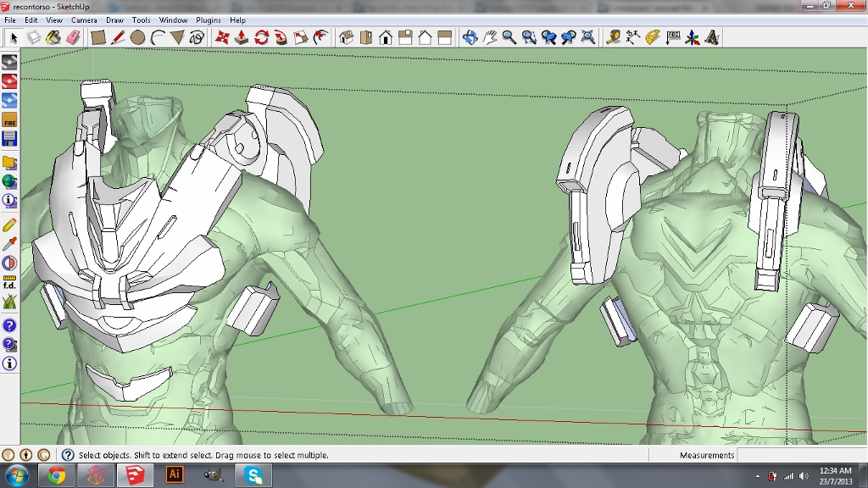The height and width of the screenshot is (488, 868).
Task: Open Adobe Illustrator from taskbar
Action: (175, 475)
